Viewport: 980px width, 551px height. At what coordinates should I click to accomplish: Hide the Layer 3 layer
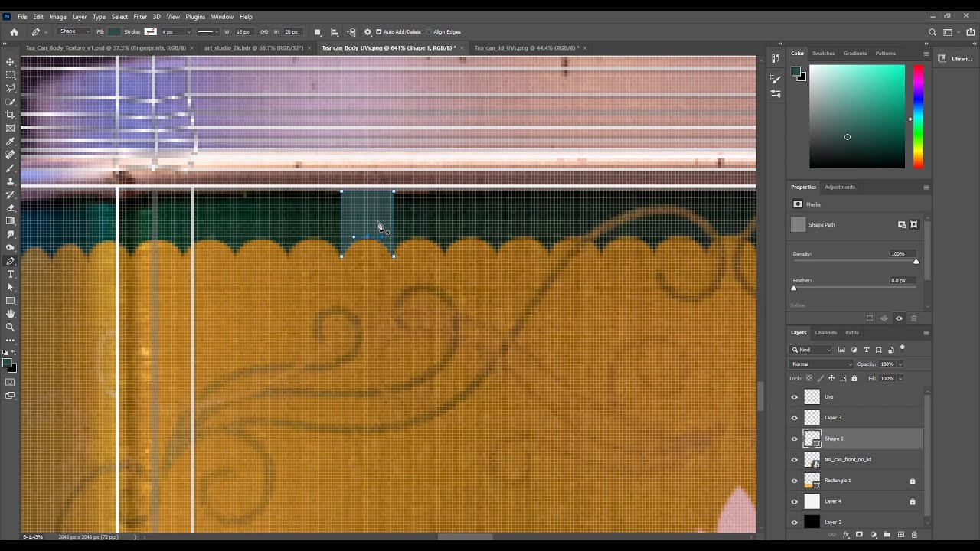point(794,418)
